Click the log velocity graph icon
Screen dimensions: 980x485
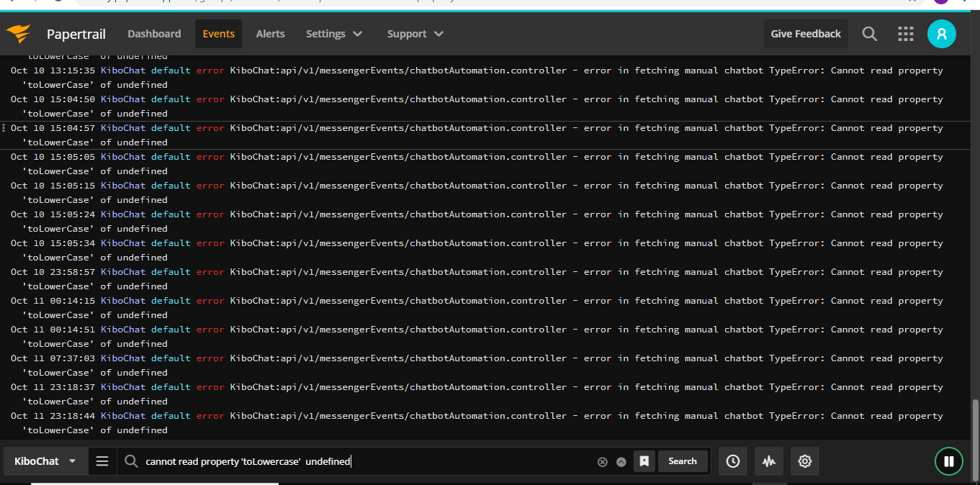click(768, 461)
